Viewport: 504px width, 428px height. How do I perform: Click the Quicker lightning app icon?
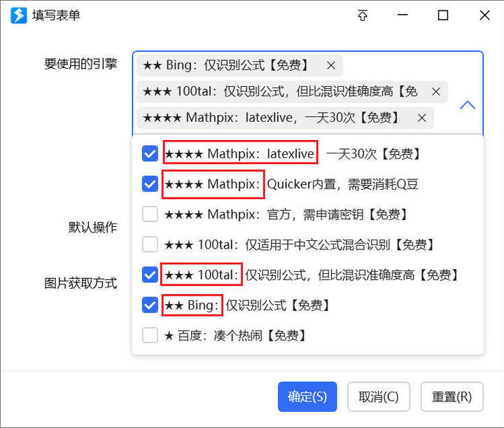pyautogui.click(x=19, y=15)
